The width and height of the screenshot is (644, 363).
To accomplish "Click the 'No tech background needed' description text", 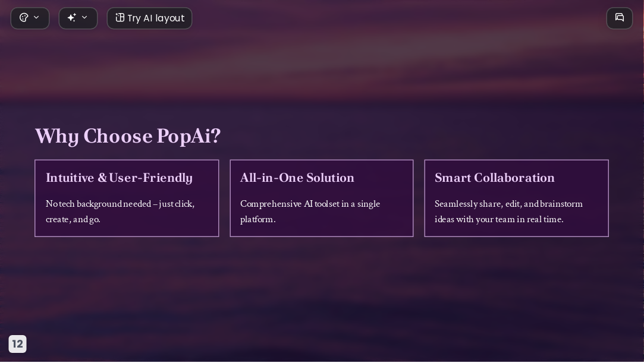I will [120, 212].
